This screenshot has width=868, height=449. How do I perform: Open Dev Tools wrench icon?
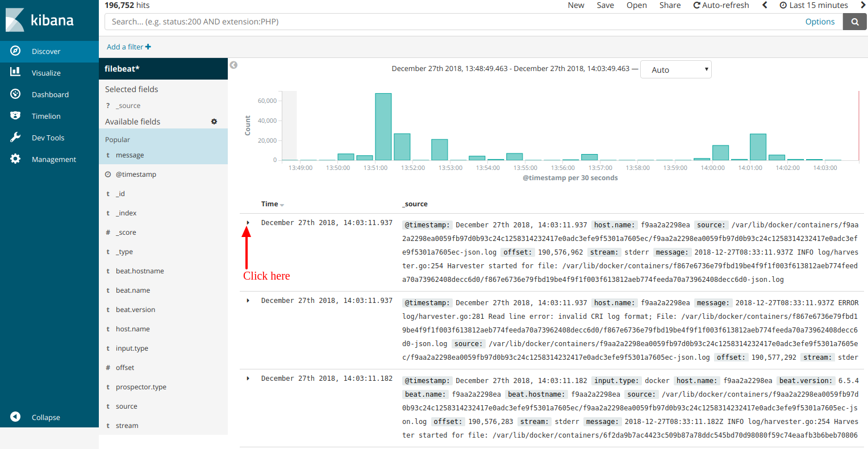[x=15, y=137]
